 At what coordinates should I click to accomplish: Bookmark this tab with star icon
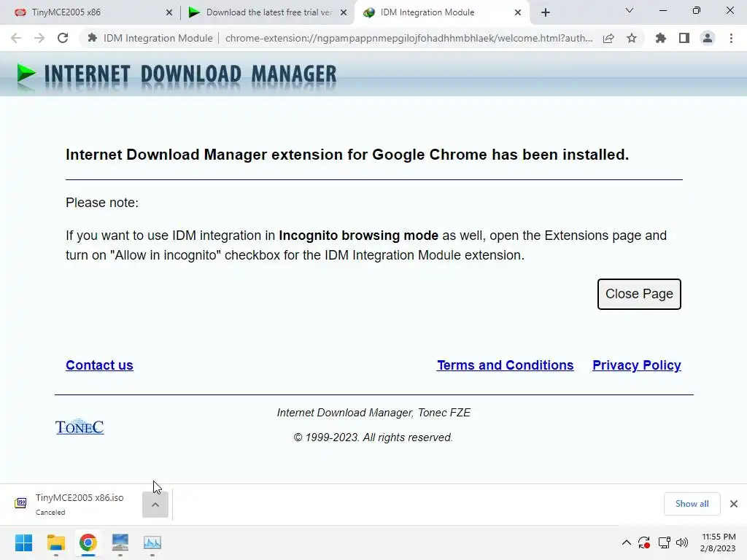632,38
